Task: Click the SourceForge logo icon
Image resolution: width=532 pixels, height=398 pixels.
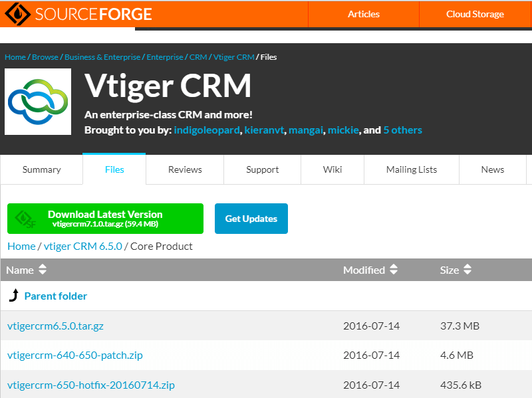Action: pos(15,14)
